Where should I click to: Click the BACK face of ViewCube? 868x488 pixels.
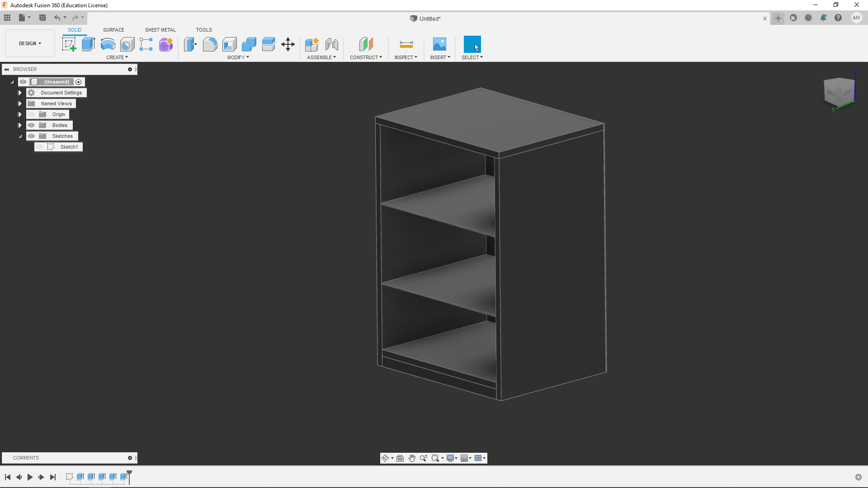point(831,93)
